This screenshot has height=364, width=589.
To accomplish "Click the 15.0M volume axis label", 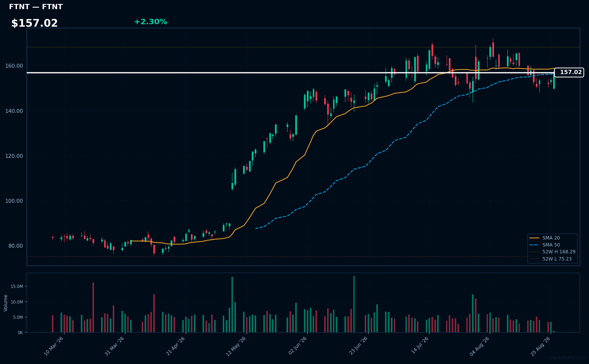I will click(17, 286).
